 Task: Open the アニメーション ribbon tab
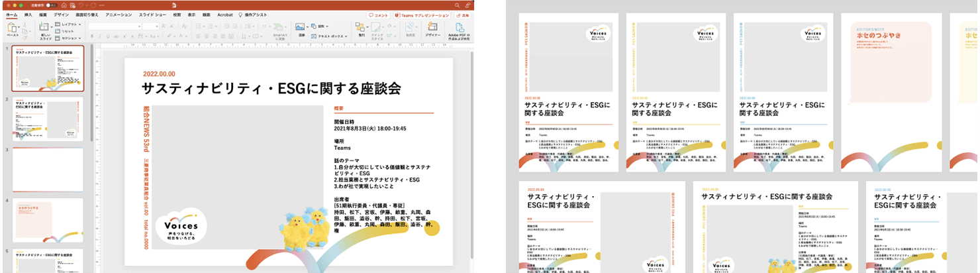point(119,15)
